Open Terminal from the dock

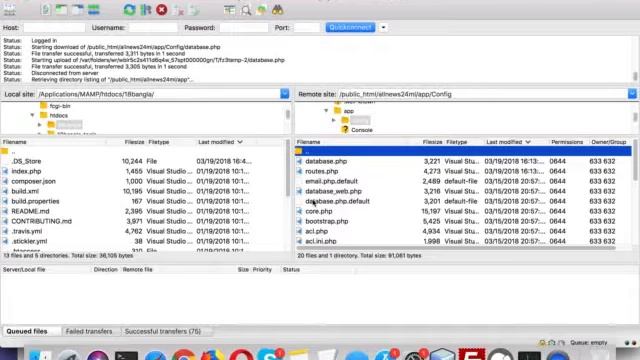pyautogui.click(x=126, y=355)
